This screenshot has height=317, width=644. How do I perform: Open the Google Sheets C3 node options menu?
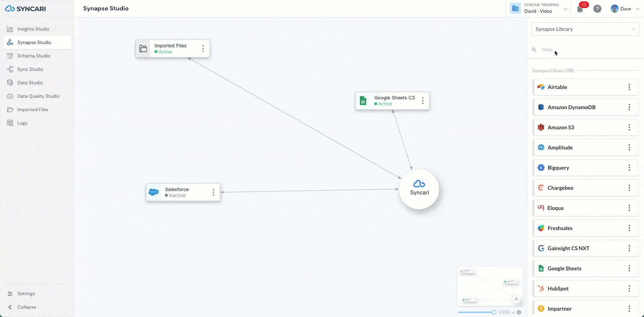(x=423, y=100)
